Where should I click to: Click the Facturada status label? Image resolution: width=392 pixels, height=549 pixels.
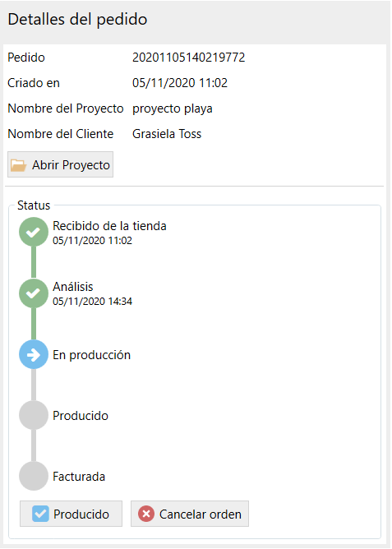point(79,477)
